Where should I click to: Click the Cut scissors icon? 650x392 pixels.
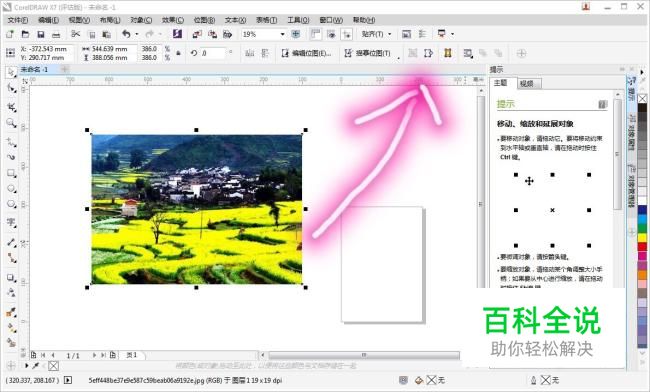pyautogui.click(x=75, y=34)
